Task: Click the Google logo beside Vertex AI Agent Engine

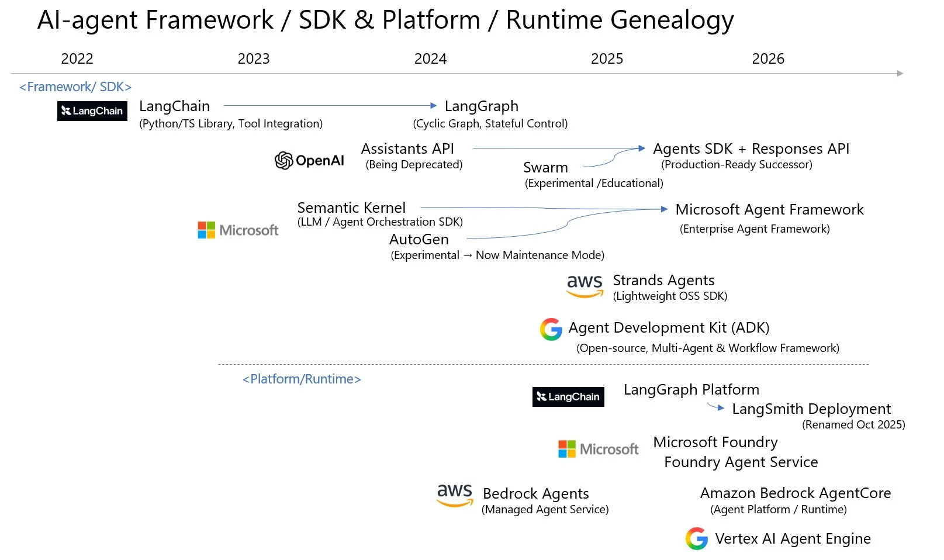Action: 696,538
